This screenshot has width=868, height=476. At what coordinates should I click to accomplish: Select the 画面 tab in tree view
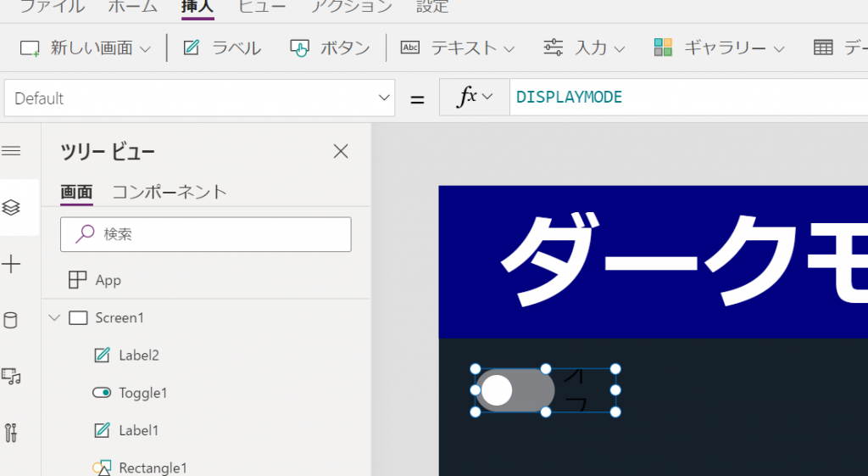click(x=76, y=193)
